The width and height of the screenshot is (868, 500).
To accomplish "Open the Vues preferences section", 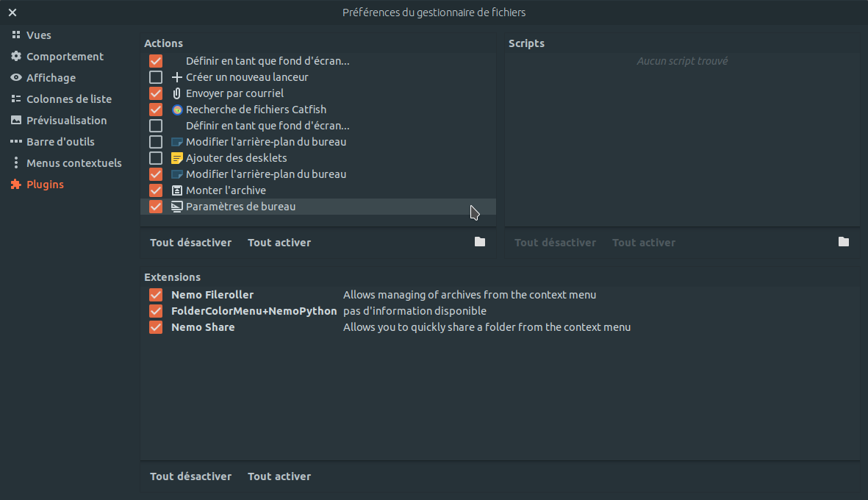I will (38, 35).
